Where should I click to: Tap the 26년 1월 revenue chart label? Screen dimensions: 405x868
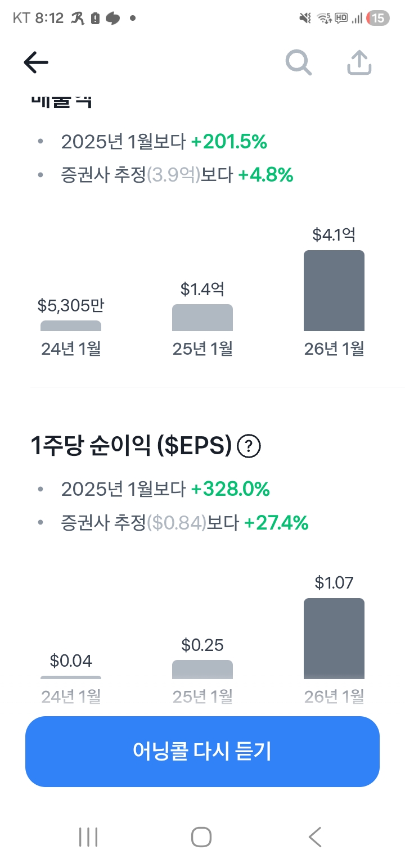[334, 349]
